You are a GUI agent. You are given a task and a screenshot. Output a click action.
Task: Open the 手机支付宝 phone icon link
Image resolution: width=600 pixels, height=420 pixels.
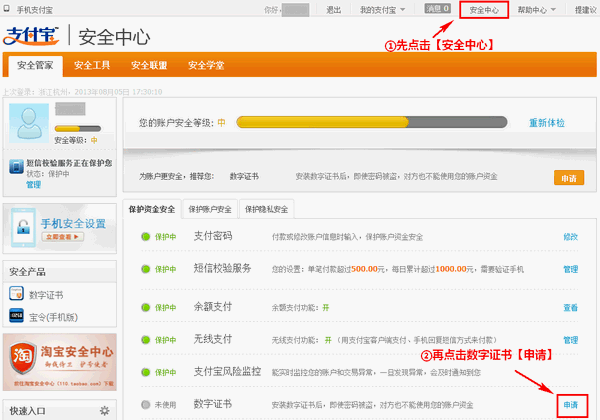click(8, 9)
